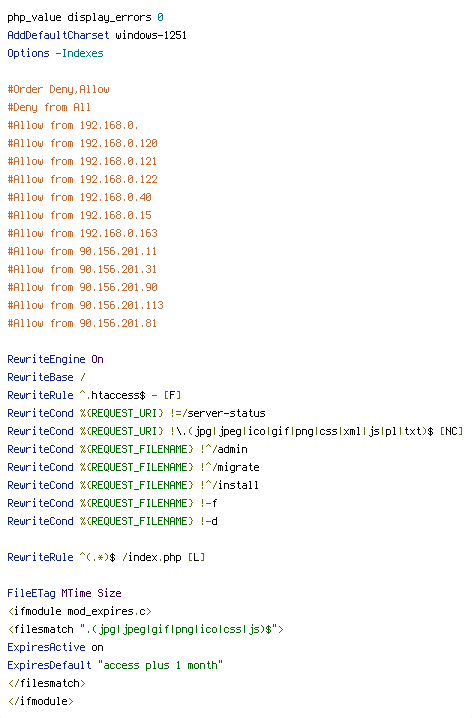Click the Options -Indexes line
This screenshot has width=472, height=718.
coord(55,53)
